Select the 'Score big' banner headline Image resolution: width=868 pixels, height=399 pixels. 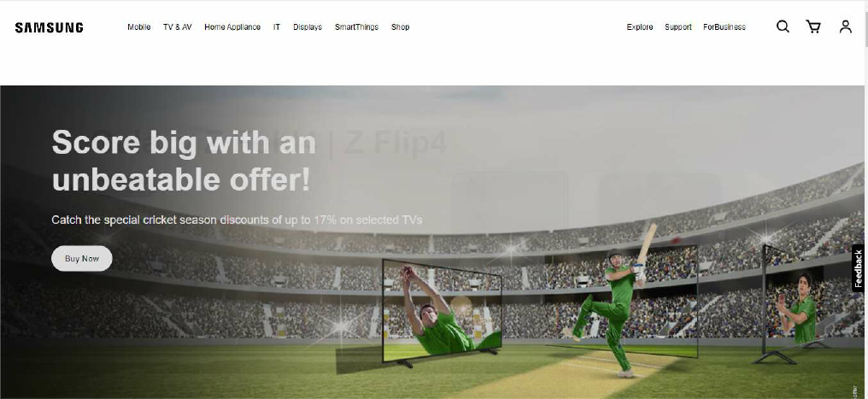pos(184,161)
